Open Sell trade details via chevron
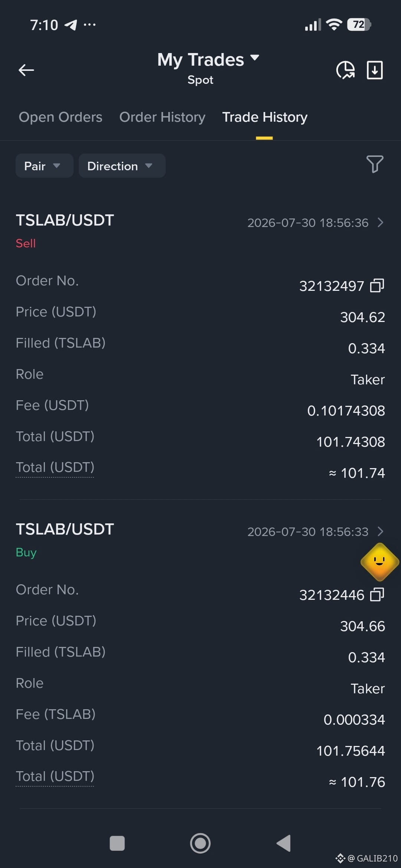This screenshot has width=401, height=868. (x=380, y=222)
